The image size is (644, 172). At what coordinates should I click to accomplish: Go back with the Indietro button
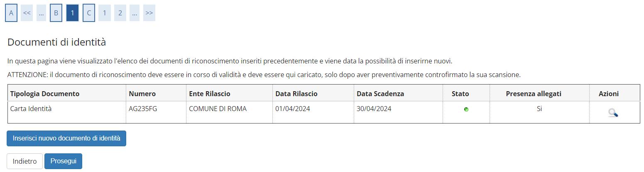[x=24, y=161]
